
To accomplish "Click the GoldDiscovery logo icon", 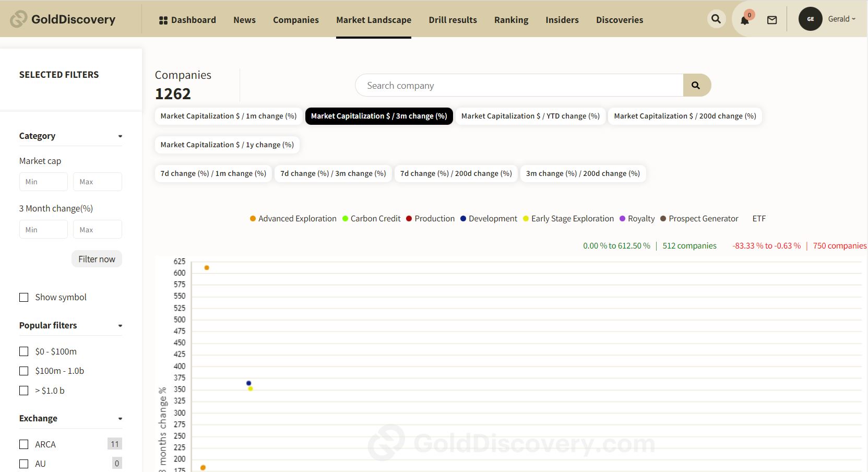I will [x=18, y=19].
